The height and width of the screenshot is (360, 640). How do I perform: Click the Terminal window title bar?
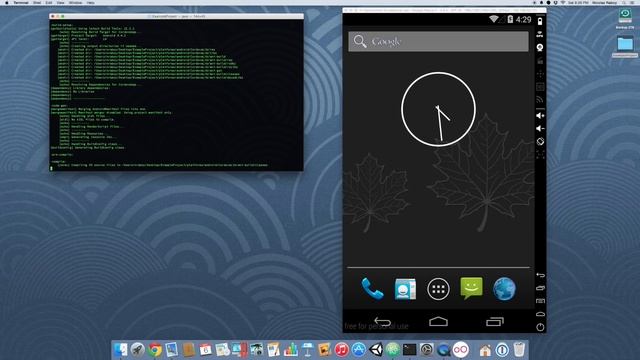point(176,16)
